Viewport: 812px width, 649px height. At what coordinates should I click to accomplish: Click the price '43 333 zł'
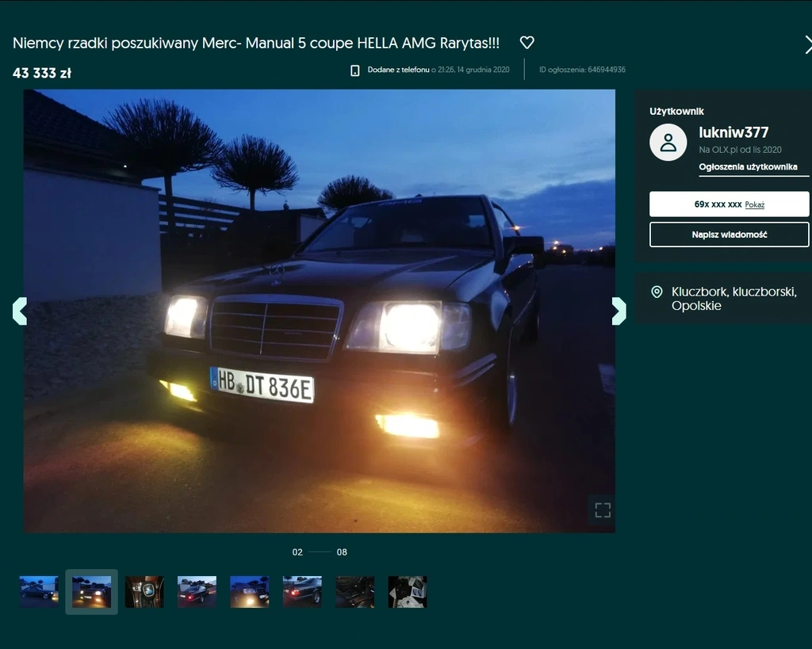[x=42, y=74]
